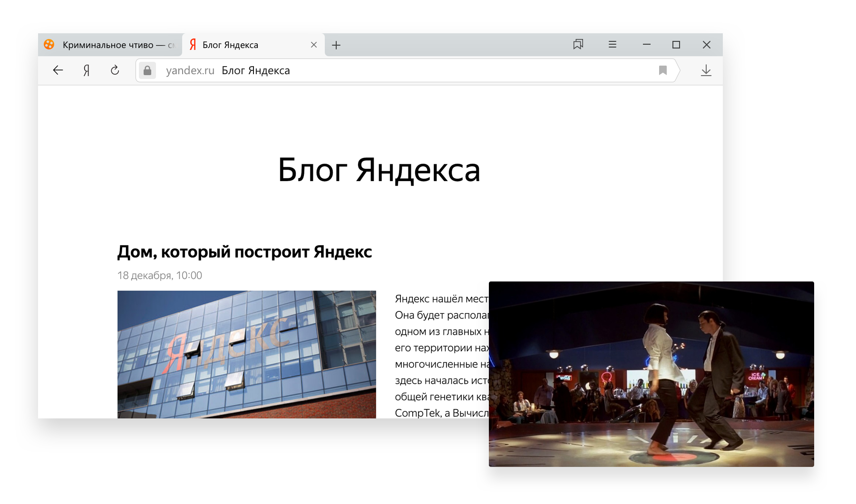Screen dimensions: 856x504
Task: Go back using the back arrow
Action: (58, 70)
